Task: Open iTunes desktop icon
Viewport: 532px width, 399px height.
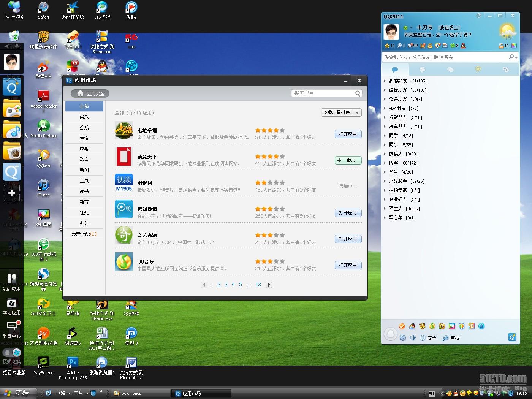Action: (43, 188)
